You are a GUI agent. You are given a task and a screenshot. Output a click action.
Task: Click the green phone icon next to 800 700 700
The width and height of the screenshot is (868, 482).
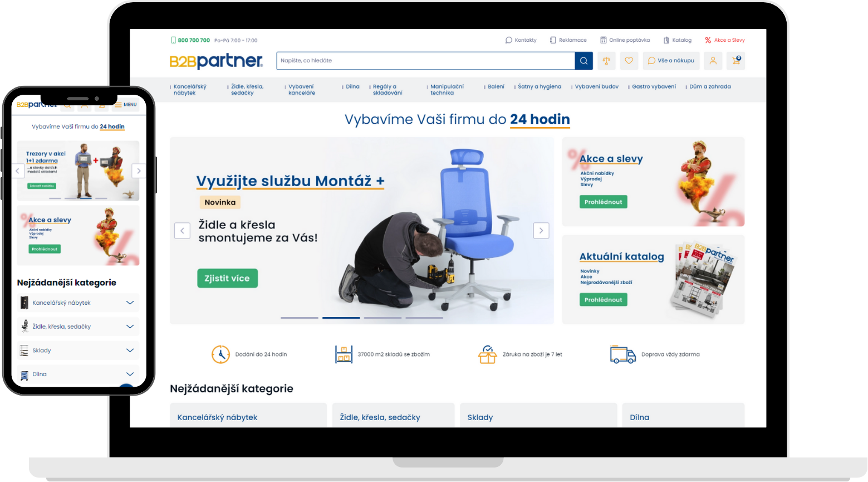coord(173,40)
